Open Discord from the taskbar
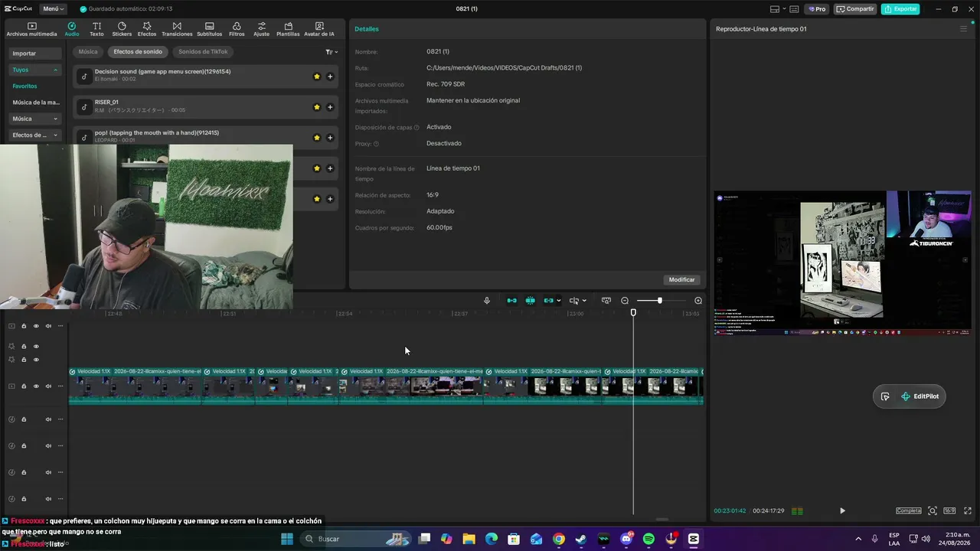 627,539
